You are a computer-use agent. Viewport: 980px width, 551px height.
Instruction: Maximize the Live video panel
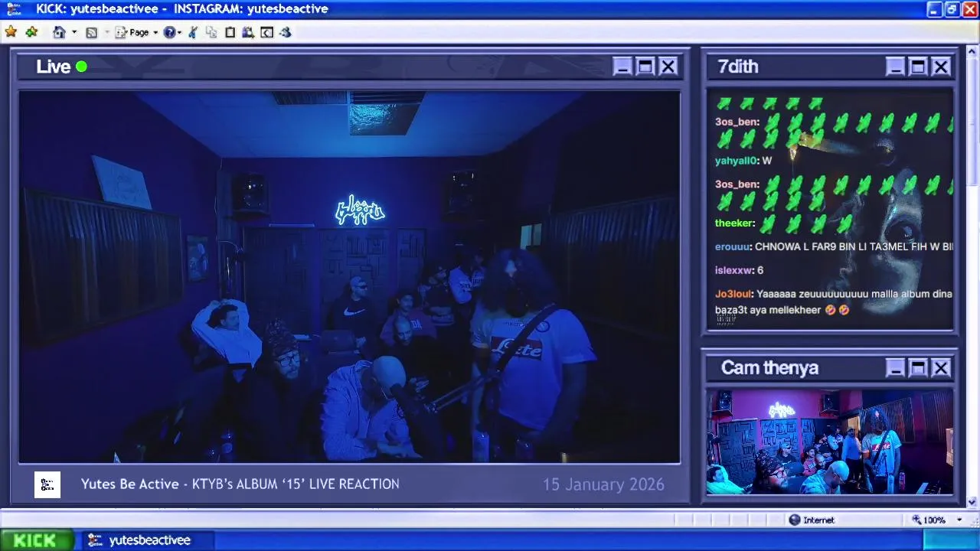645,67
